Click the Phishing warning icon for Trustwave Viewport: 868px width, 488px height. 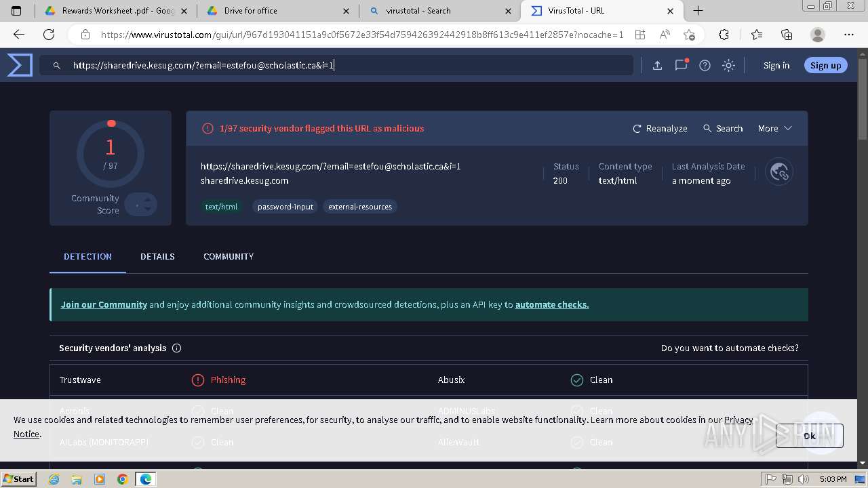coord(197,380)
